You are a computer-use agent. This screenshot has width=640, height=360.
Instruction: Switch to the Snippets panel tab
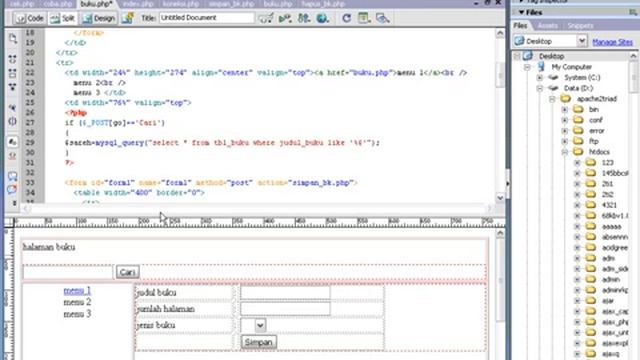click(580, 26)
